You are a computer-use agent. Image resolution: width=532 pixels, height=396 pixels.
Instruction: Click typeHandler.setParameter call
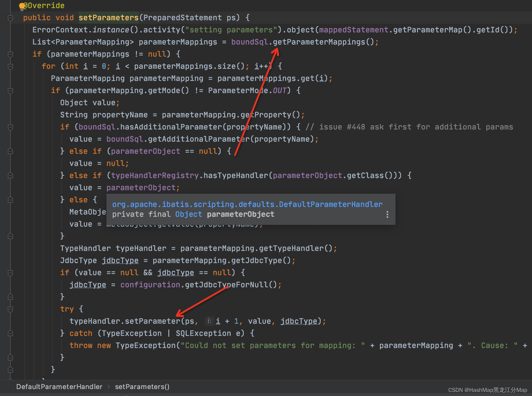pyautogui.click(x=125, y=321)
